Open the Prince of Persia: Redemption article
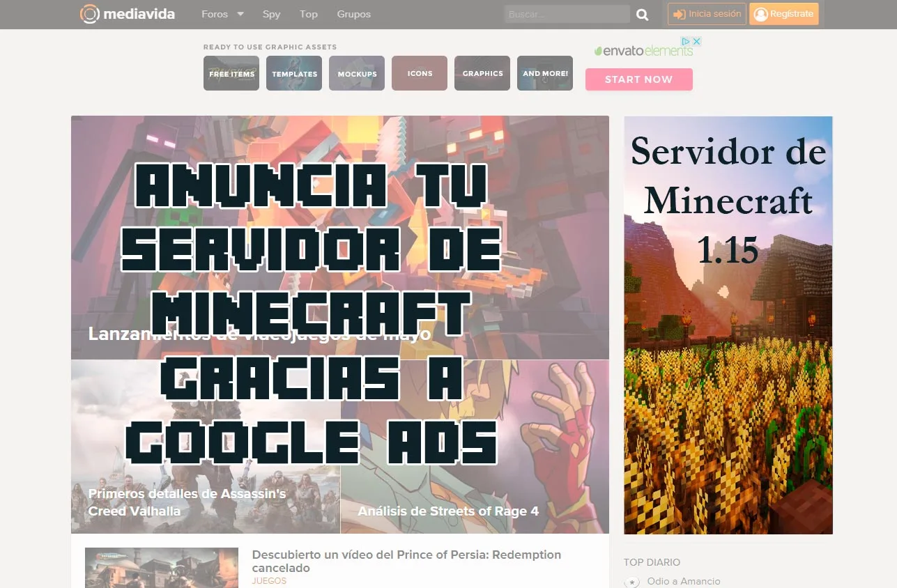 [x=406, y=562]
